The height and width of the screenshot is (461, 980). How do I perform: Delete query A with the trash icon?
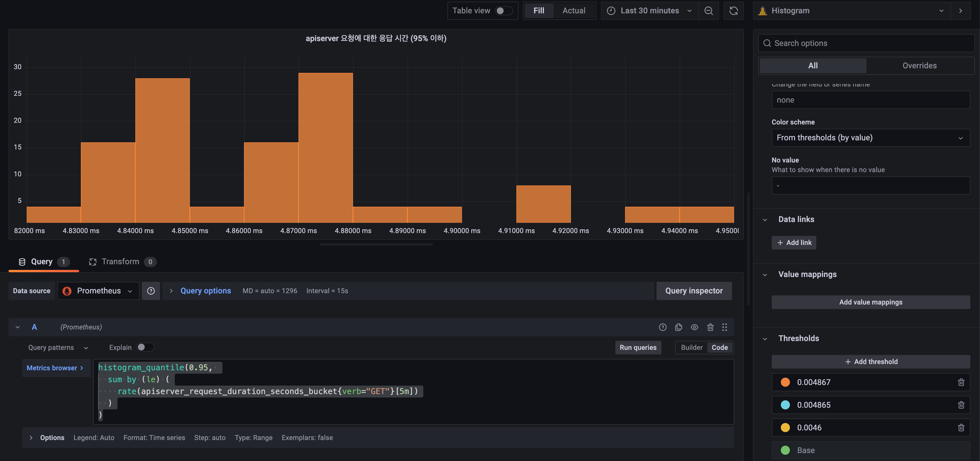pos(710,327)
